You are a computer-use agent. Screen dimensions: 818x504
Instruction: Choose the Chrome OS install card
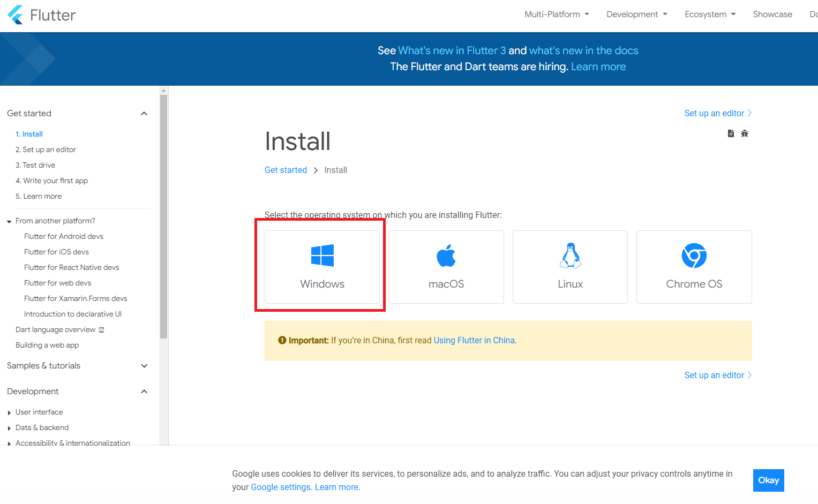[694, 267]
